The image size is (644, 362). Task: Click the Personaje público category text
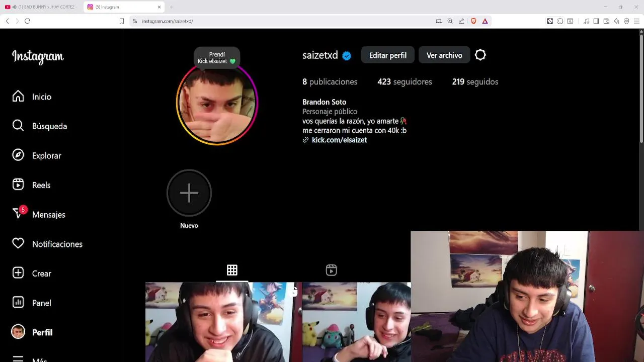[x=330, y=112]
